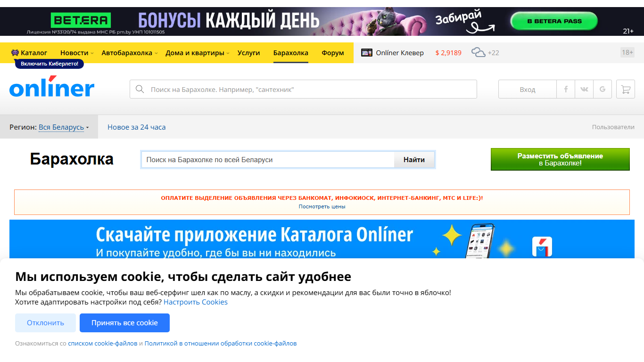This screenshot has height=362, width=644.
Task: Click the Настроить Cookies link
Action: point(196,302)
